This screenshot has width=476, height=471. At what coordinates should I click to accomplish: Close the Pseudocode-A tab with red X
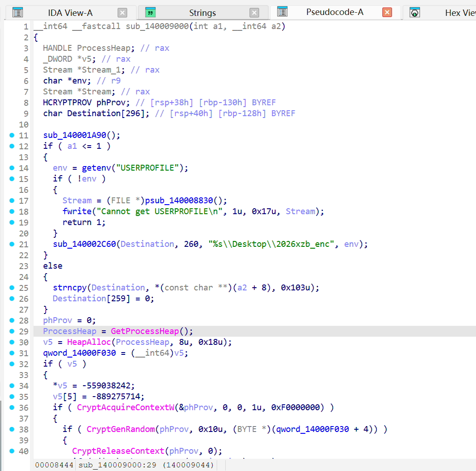pyautogui.click(x=387, y=12)
